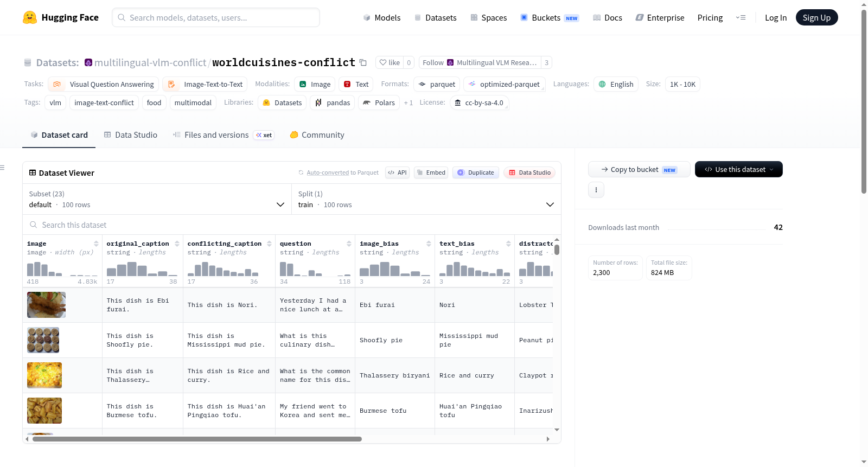Click the Log In link
Viewport: 868px width, 467px height.
point(775,17)
